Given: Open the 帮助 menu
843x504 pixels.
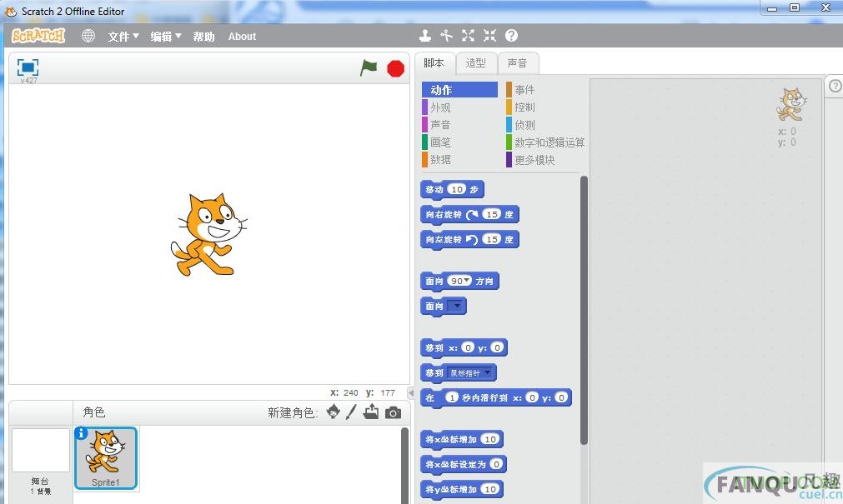Looking at the screenshot, I should pyautogui.click(x=203, y=37).
